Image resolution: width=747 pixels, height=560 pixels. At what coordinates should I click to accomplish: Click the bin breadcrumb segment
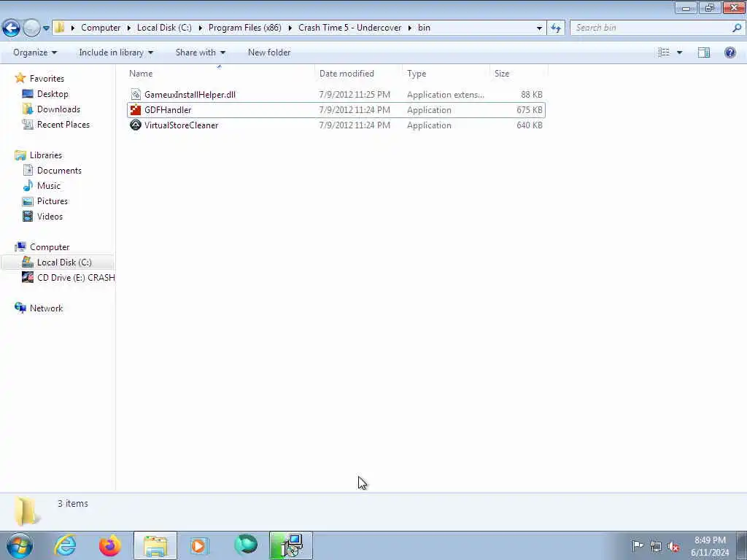pos(424,28)
